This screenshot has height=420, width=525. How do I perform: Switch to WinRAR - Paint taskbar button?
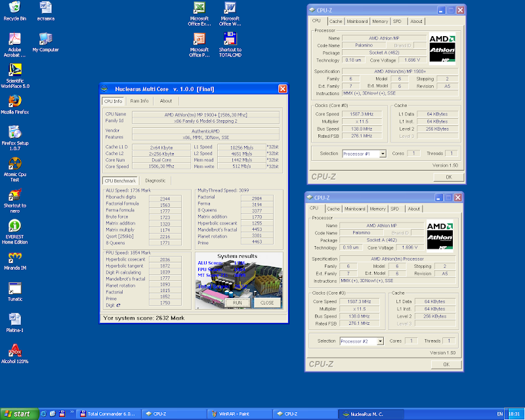(x=240, y=414)
